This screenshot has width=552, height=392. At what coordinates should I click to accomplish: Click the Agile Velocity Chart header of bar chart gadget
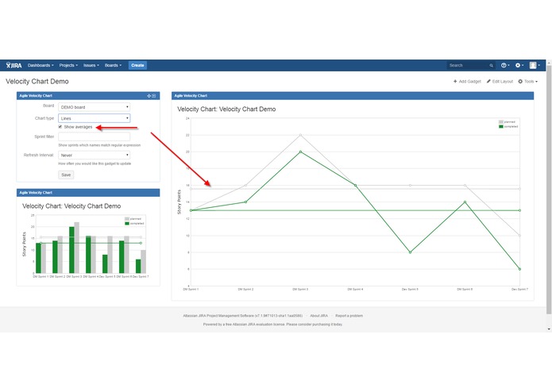[88, 193]
